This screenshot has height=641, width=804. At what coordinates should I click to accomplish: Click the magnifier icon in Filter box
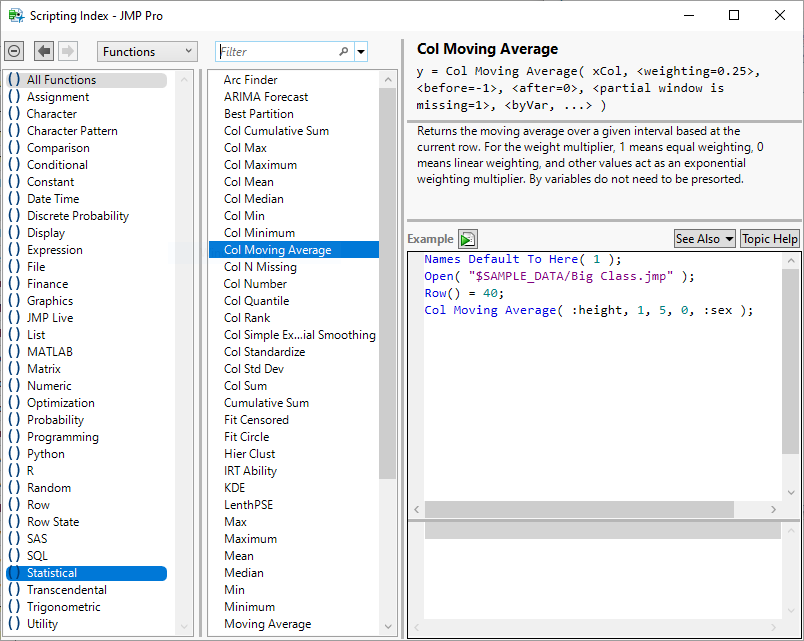click(344, 52)
